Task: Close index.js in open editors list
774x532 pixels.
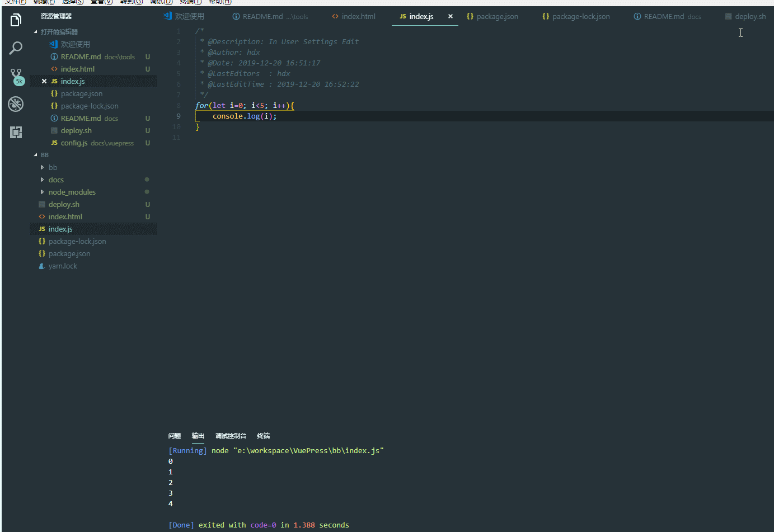Action: 44,81
